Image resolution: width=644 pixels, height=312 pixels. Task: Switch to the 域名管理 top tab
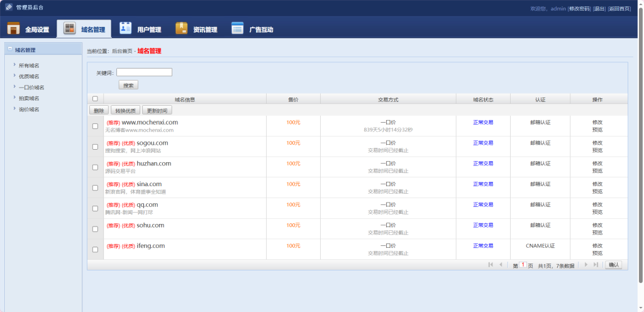tap(84, 30)
